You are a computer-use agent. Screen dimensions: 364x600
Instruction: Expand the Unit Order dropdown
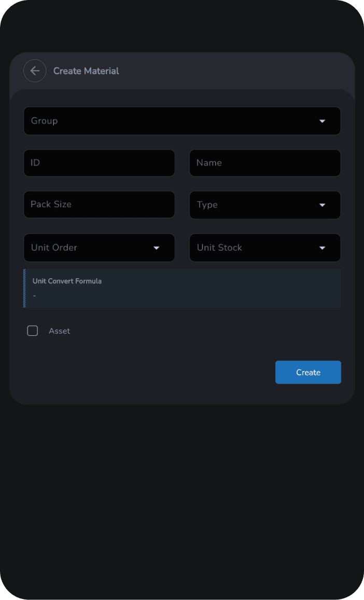coord(88,248)
